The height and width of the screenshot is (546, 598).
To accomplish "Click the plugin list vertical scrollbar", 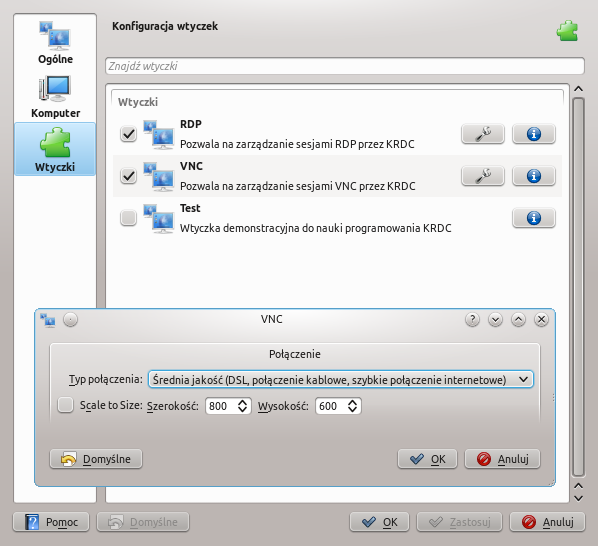I will pyautogui.click(x=578, y=287).
